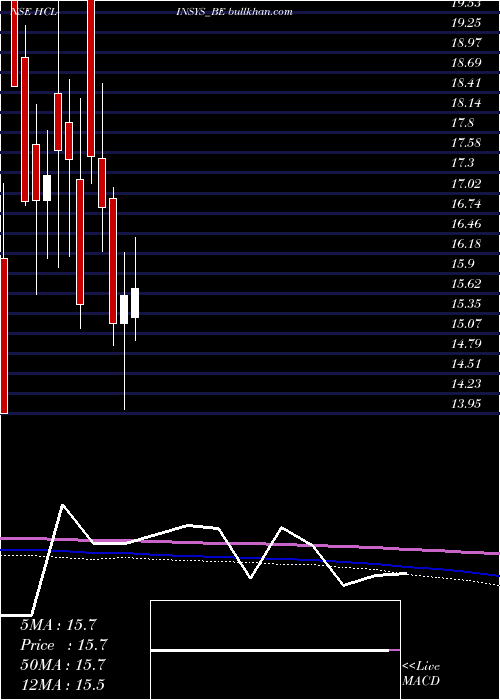Click the 18.14 axis label
The height and width of the screenshot is (700, 500).
(x=466, y=103)
